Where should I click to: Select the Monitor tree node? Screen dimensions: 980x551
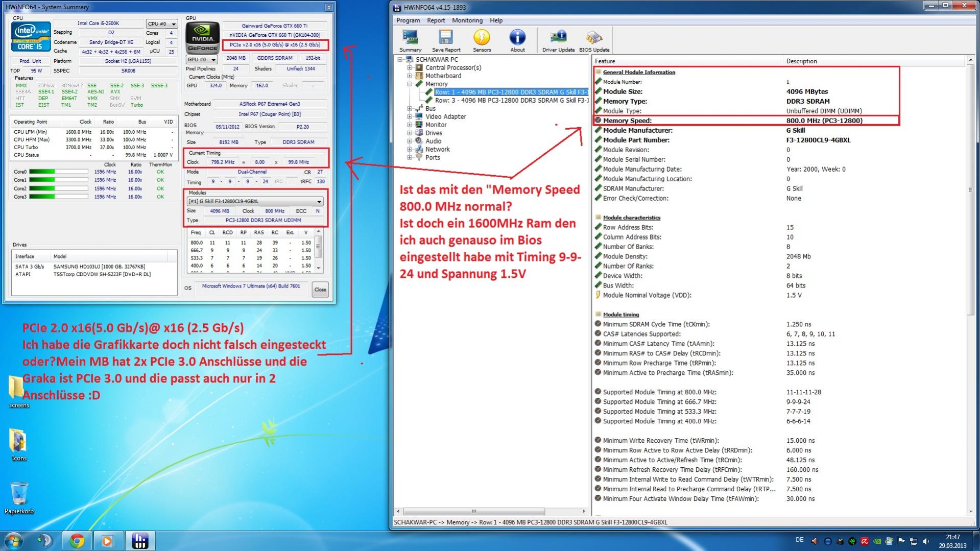click(436, 125)
